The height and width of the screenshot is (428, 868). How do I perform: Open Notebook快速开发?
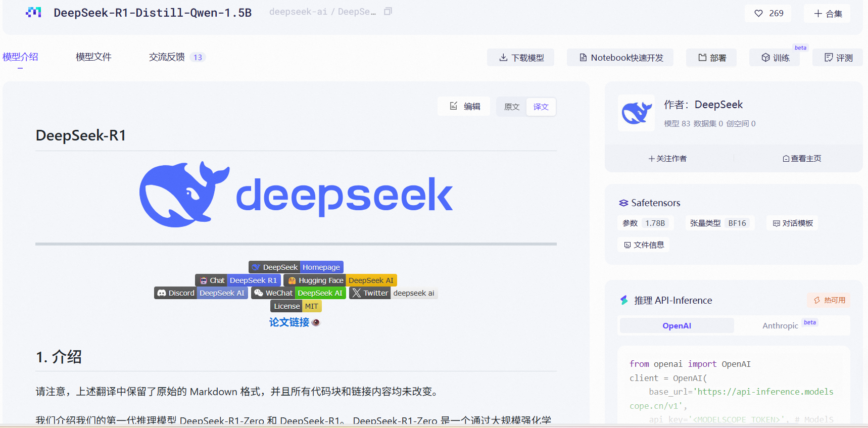tap(620, 58)
